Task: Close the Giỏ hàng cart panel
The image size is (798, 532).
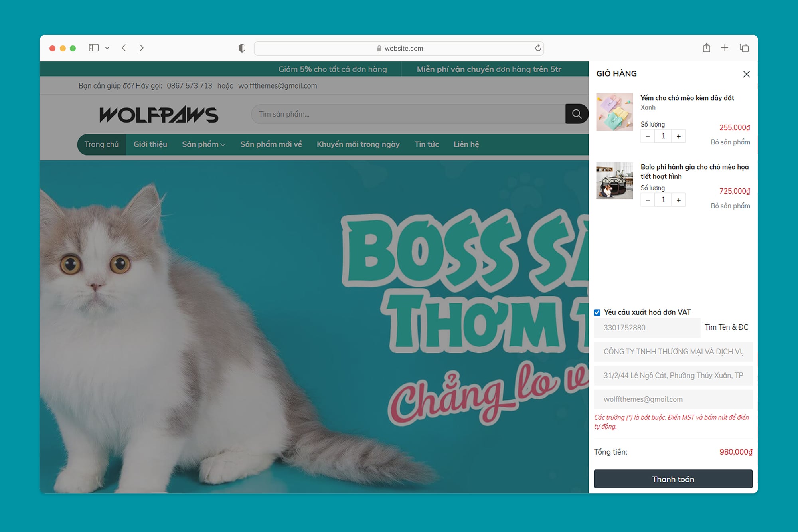Action: (746, 74)
